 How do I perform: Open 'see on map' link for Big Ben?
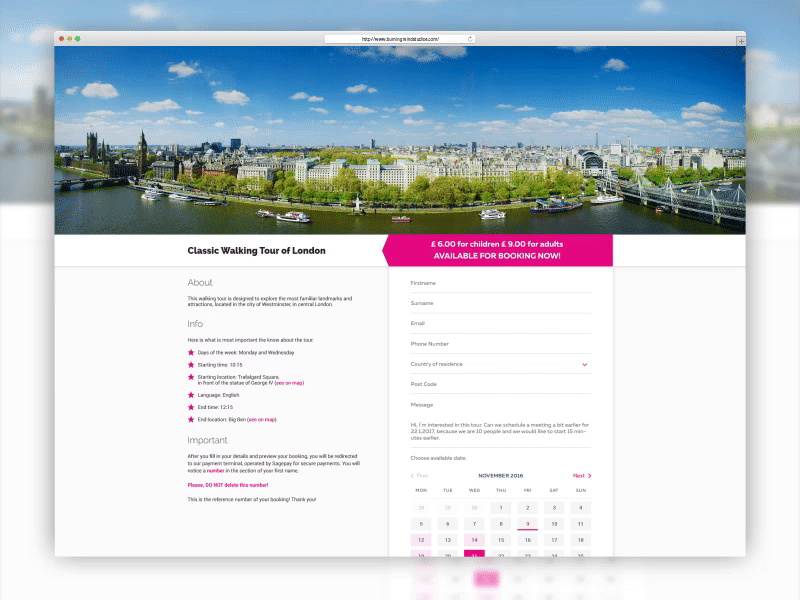(263, 417)
